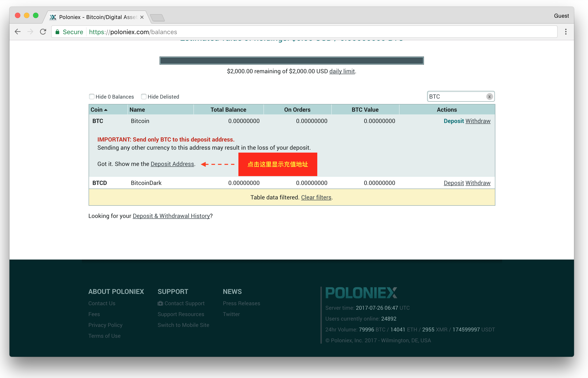Click the Deposit Address link

pos(172,164)
